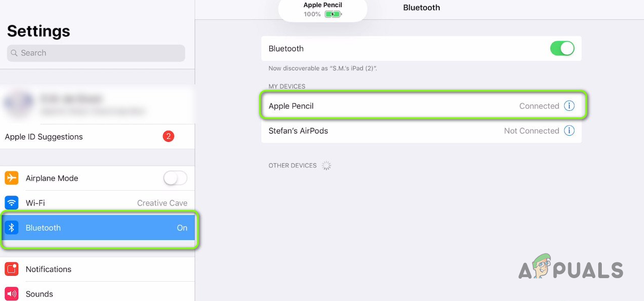Select the Bluetooth sidebar item
The image size is (644, 301).
click(x=98, y=228)
